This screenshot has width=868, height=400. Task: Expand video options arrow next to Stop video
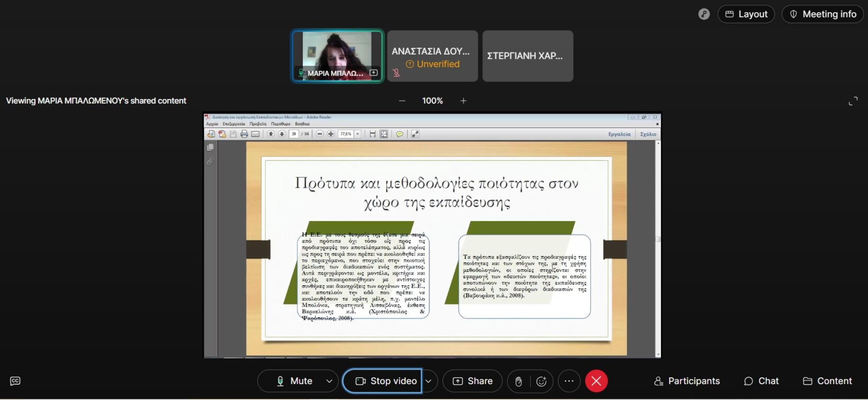[429, 381]
